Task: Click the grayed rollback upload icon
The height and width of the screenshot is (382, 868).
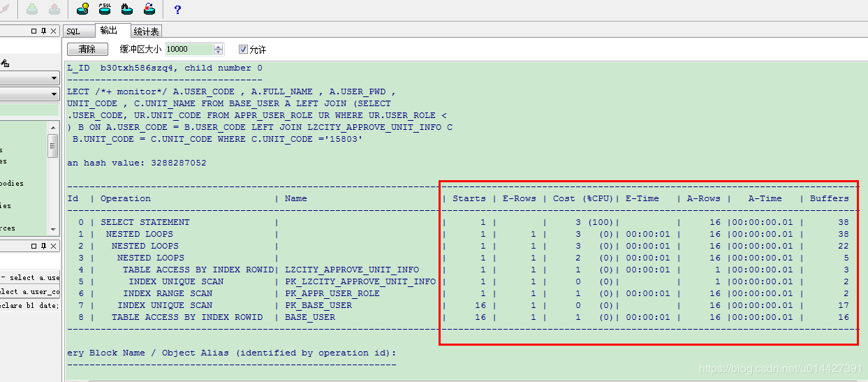Action: tap(54, 9)
